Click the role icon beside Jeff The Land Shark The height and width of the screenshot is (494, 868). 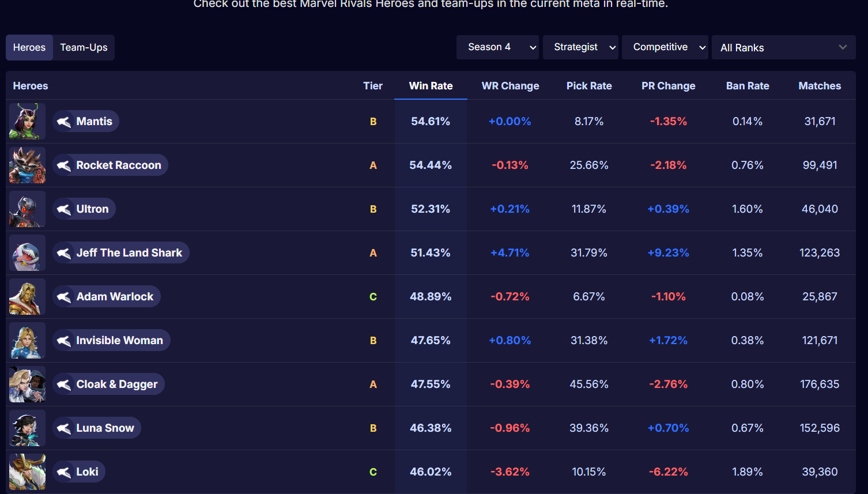(x=64, y=253)
